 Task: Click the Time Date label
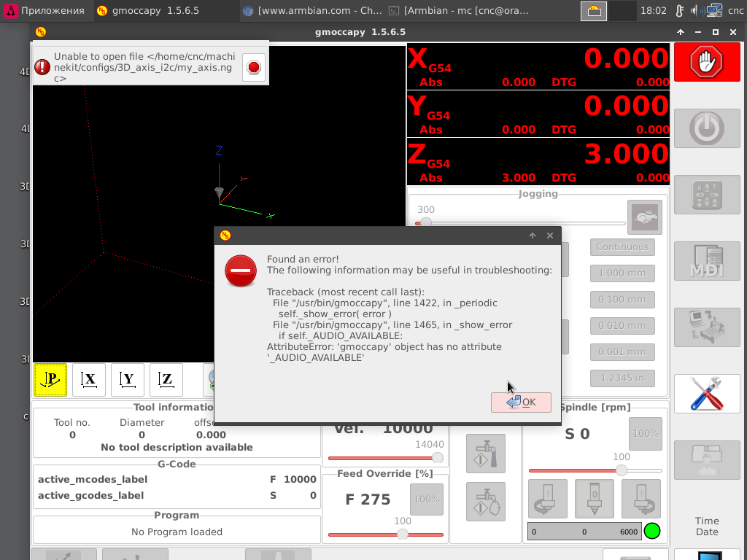(x=706, y=526)
